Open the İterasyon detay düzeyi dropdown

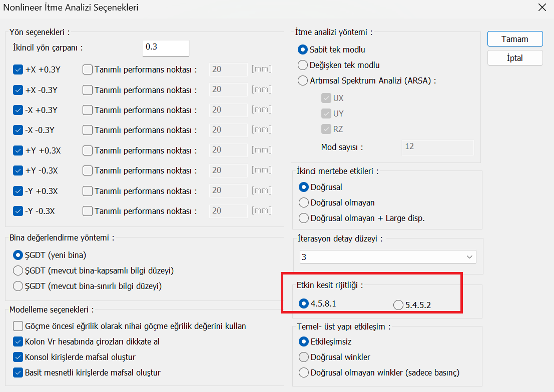(387, 256)
